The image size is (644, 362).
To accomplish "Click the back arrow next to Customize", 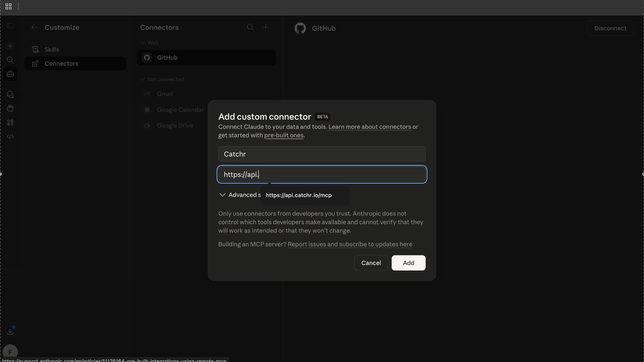I will (x=34, y=27).
